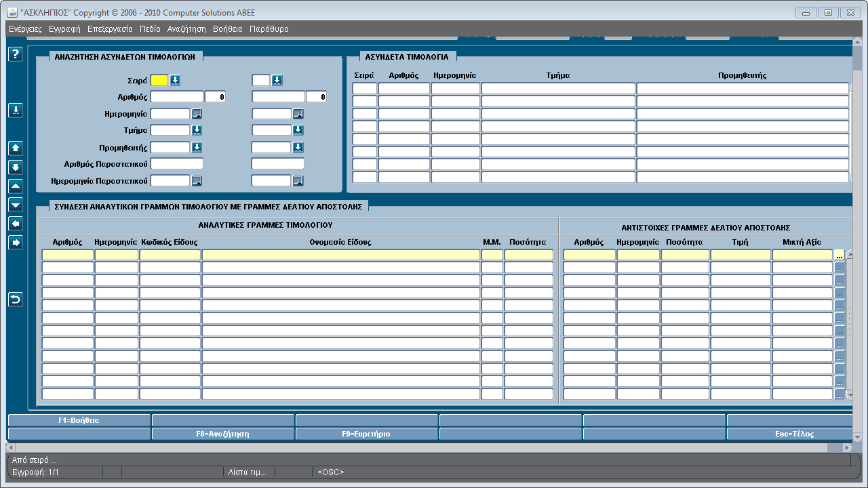Click the Τμήμα column header in ΑΣΥΝΔΕΤΑ ΤΙΜΟΛΟΓΙΑ
Viewport: 868px width, 488px height.
(557, 75)
